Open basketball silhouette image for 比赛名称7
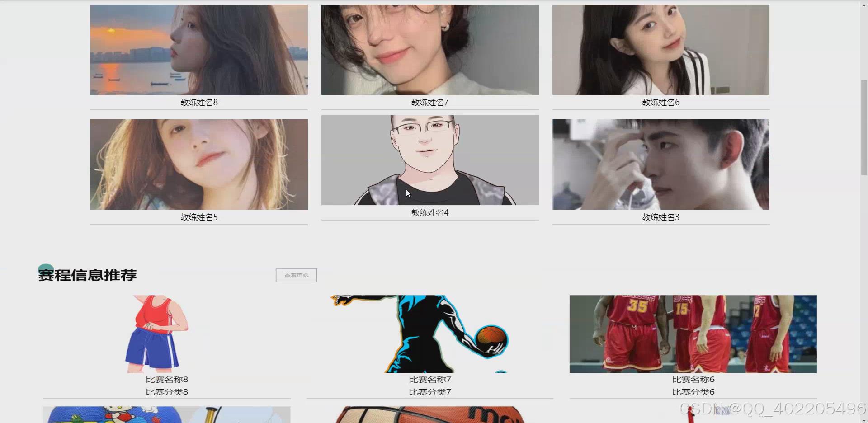This screenshot has height=423, width=868. [x=430, y=334]
